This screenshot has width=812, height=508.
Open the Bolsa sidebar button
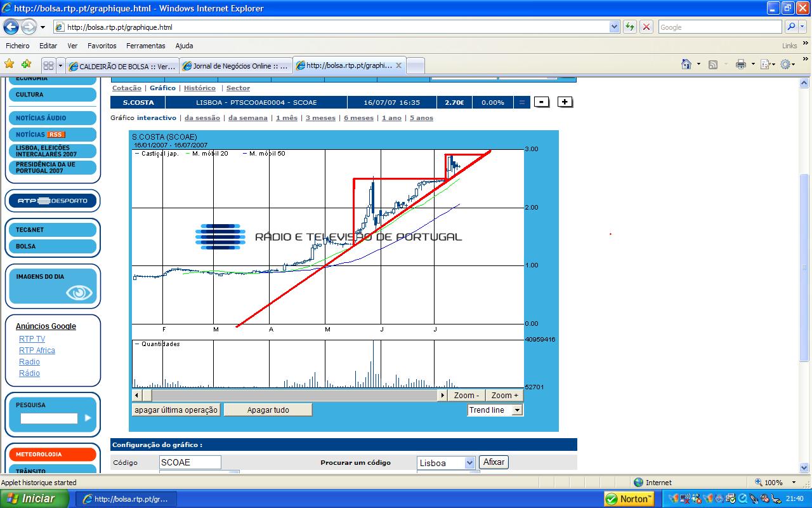point(53,246)
